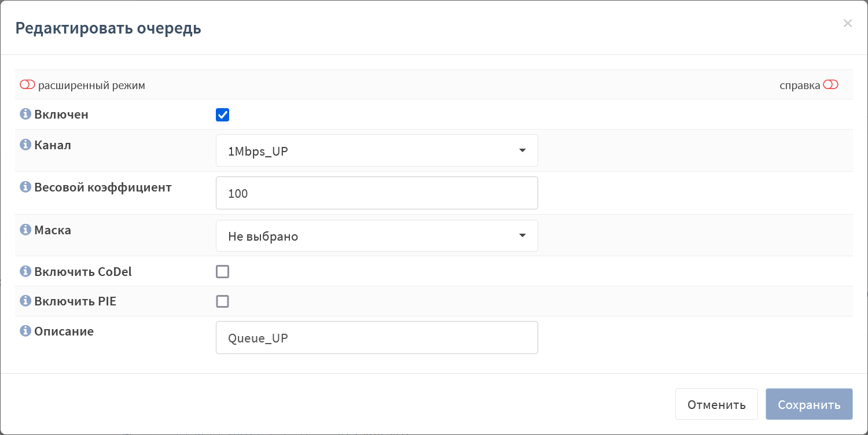Screen dimensions: 868x435
Task: Open the Канал dropdown 1Mbps_UP
Action: coord(377,150)
